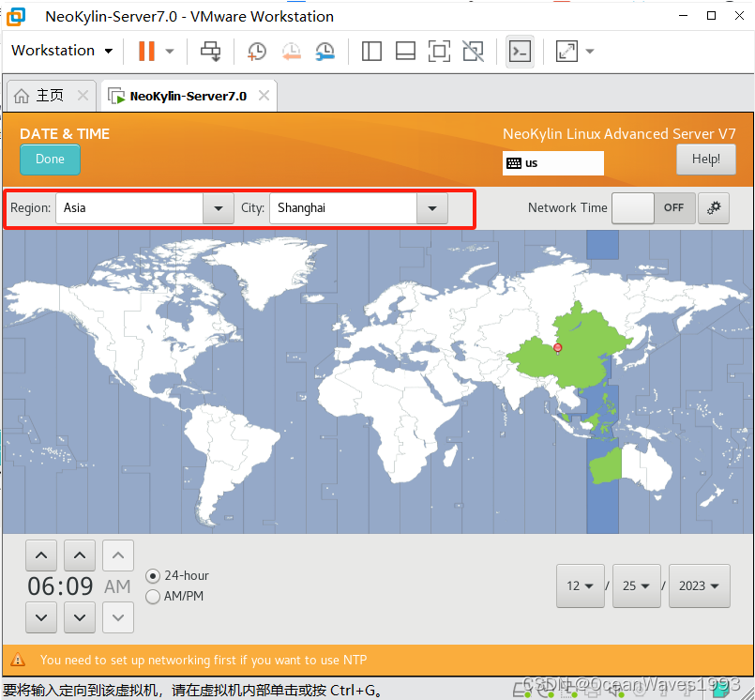Click AM/PM down arrow
Viewport: 755px width, 700px height.
pyautogui.click(x=118, y=617)
